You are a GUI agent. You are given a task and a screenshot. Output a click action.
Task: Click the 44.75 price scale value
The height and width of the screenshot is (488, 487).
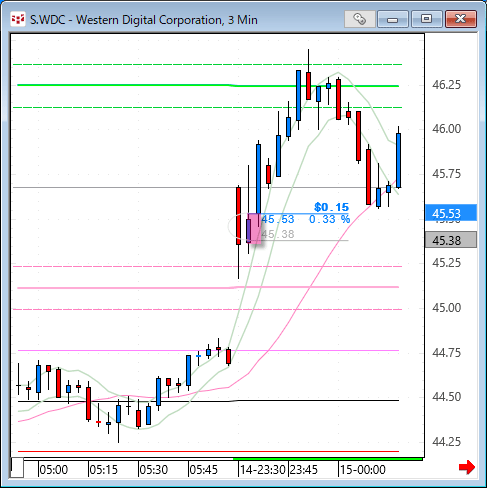[446, 352]
